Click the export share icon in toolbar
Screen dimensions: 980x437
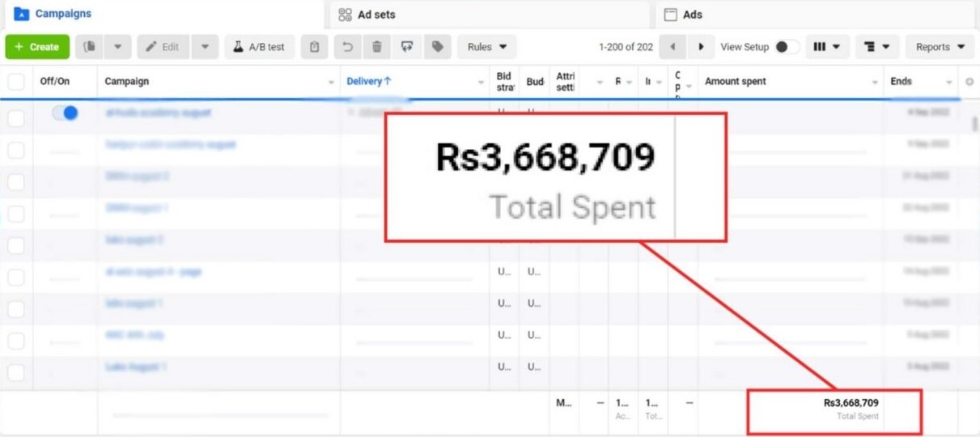(x=407, y=47)
